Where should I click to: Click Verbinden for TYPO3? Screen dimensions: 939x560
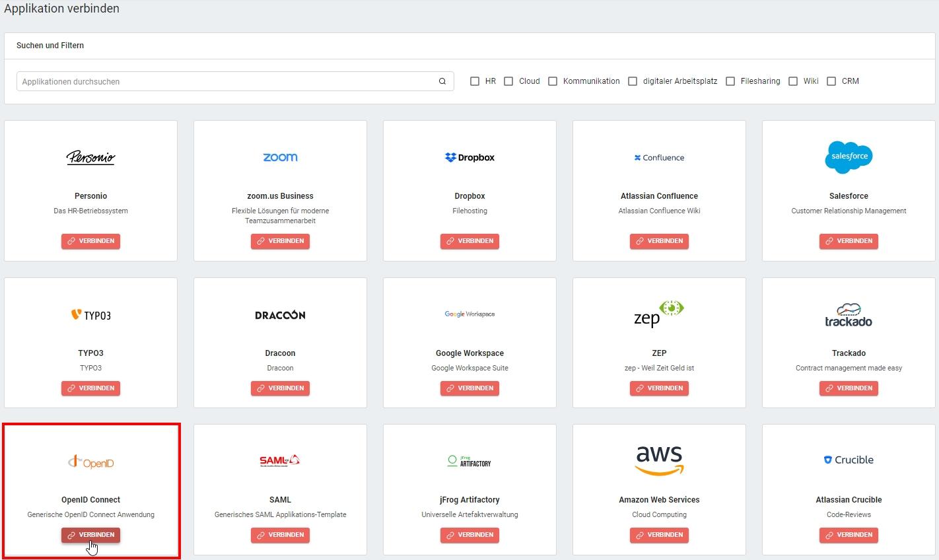(x=90, y=388)
